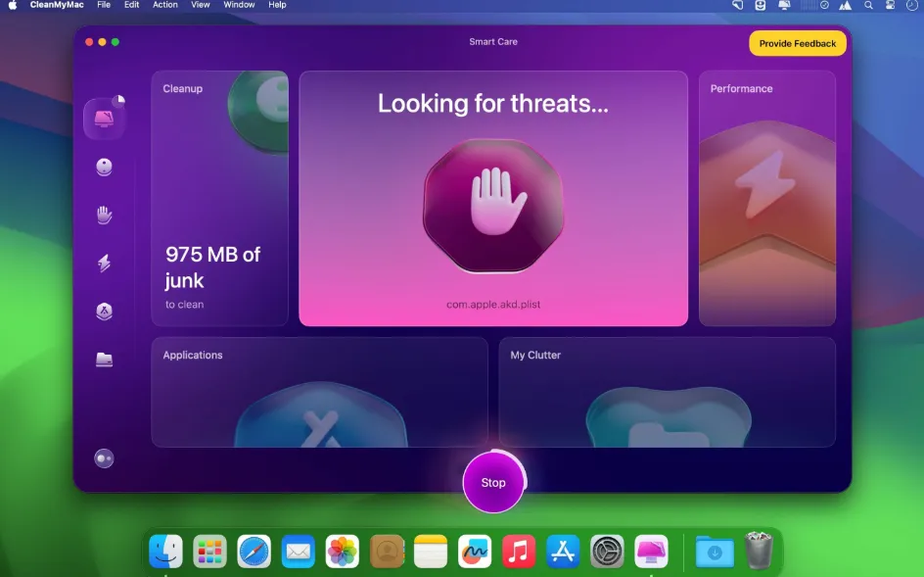Open the Edit menu

(131, 5)
